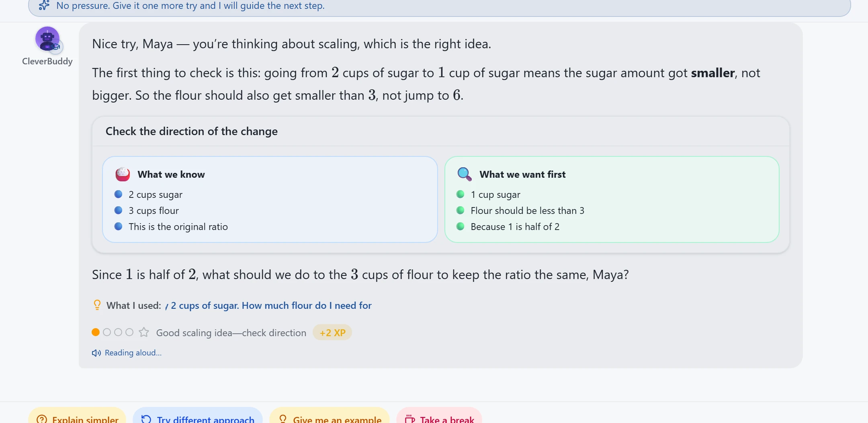Click the speaker icon beside Reading aloud

[x=96, y=353]
